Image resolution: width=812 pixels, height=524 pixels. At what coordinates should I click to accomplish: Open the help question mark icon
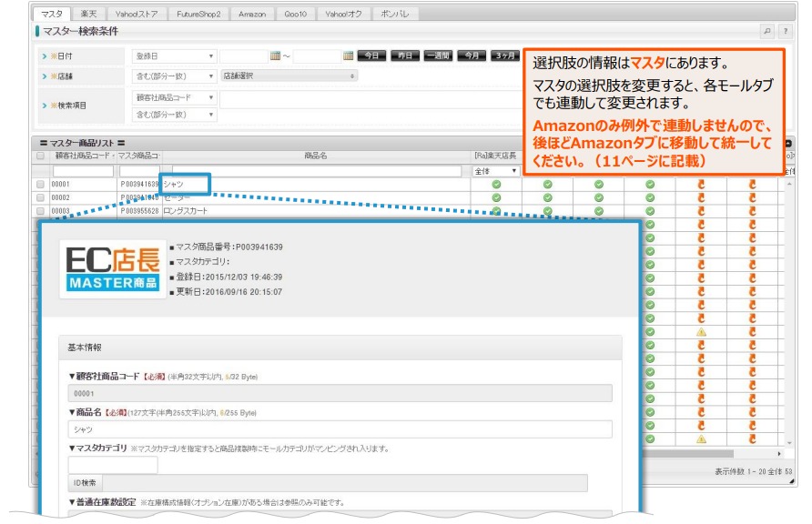(x=786, y=31)
